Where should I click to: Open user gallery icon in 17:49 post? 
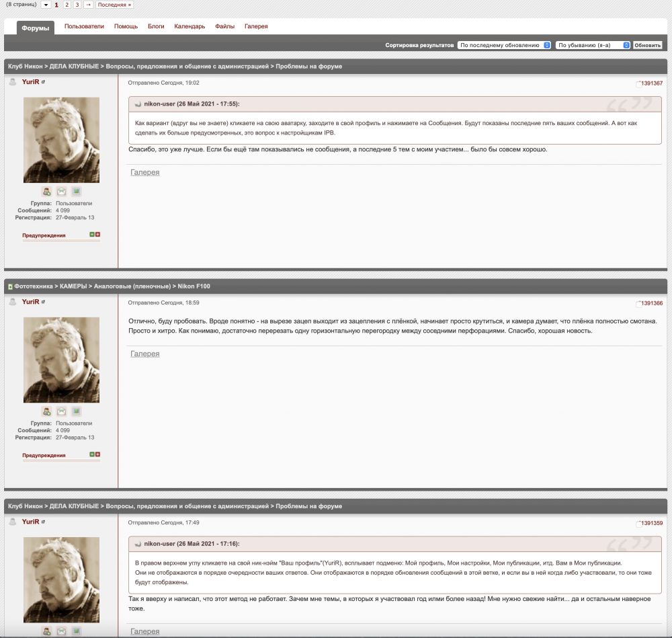click(x=77, y=631)
